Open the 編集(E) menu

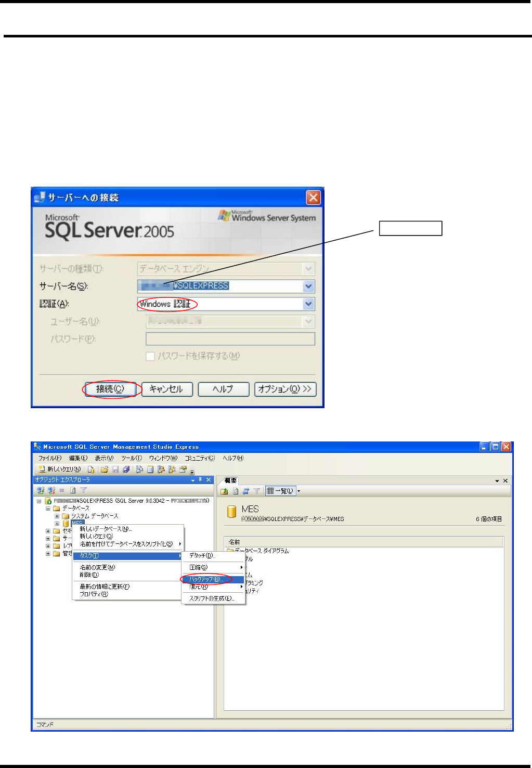pos(79,458)
